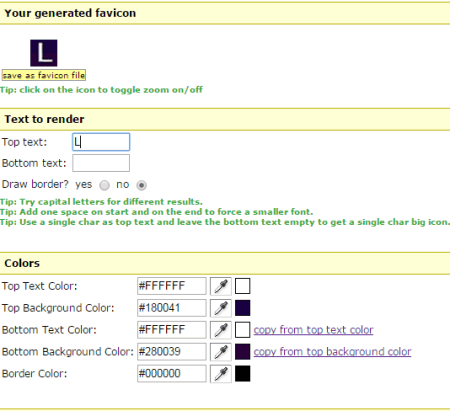Click the eyedropper for Top Background Color
The height and width of the screenshot is (411, 450).
click(221, 308)
